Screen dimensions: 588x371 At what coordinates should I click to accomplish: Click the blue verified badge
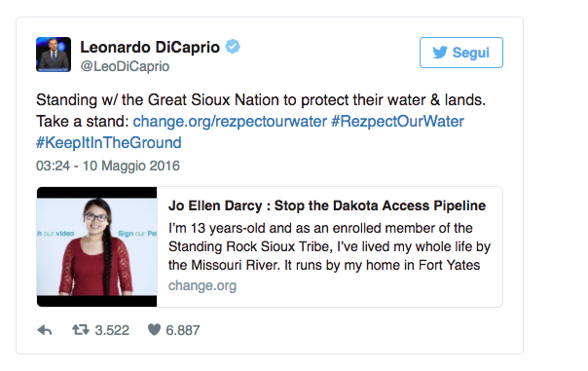tap(233, 47)
